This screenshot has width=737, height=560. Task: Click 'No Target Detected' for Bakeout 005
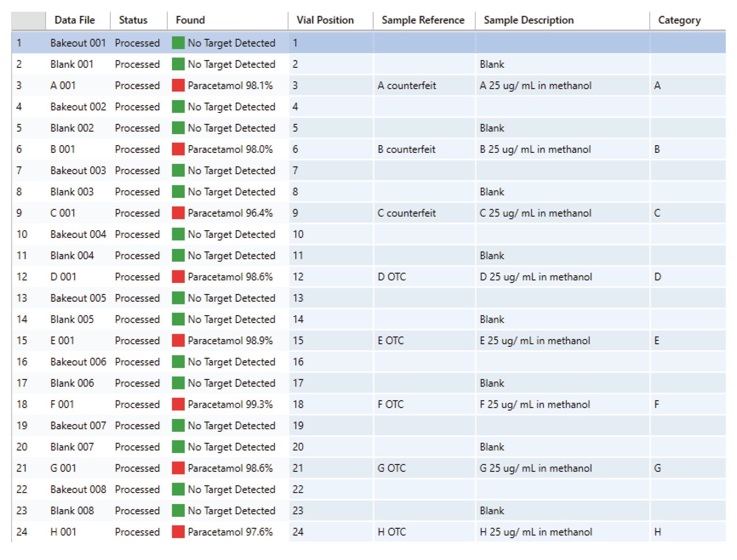pyautogui.click(x=231, y=298)
